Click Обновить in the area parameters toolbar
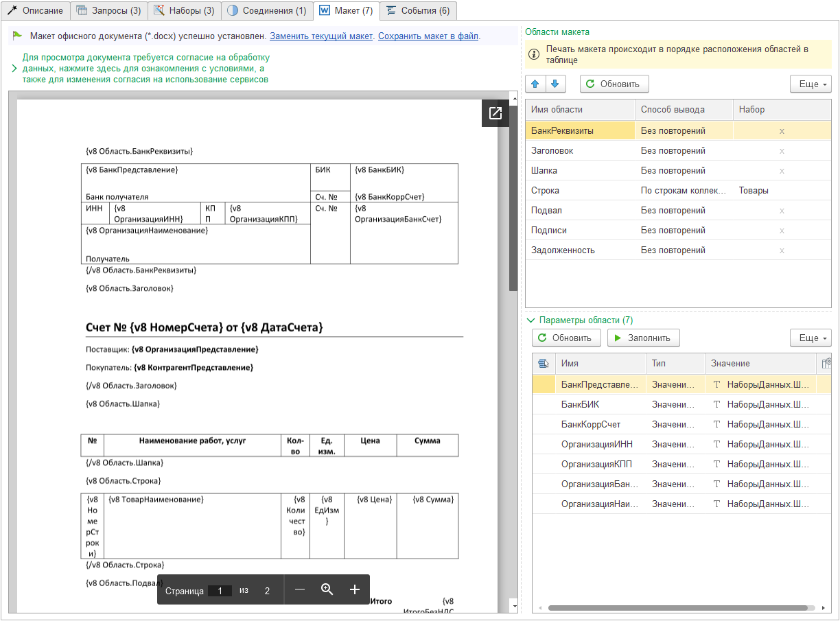This screenshot has width=840, height=621. tap(566, 338)
